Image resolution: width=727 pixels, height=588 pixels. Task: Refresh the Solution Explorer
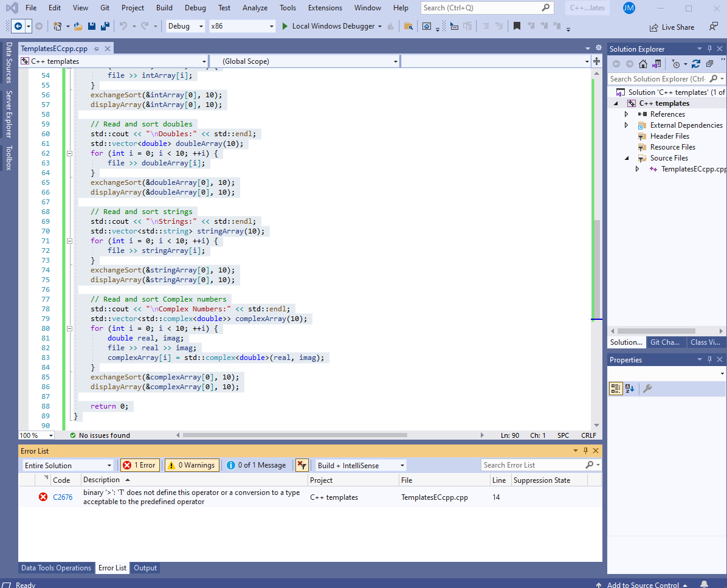(x=696, y=64)
